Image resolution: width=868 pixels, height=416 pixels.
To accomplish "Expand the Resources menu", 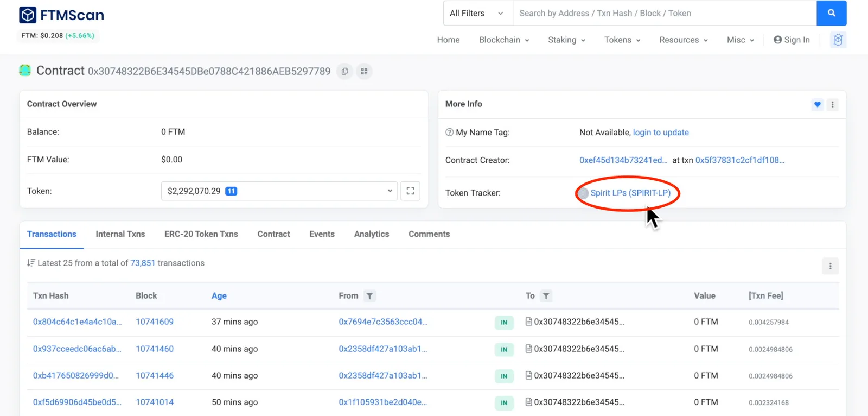I will tap(684, 40).
